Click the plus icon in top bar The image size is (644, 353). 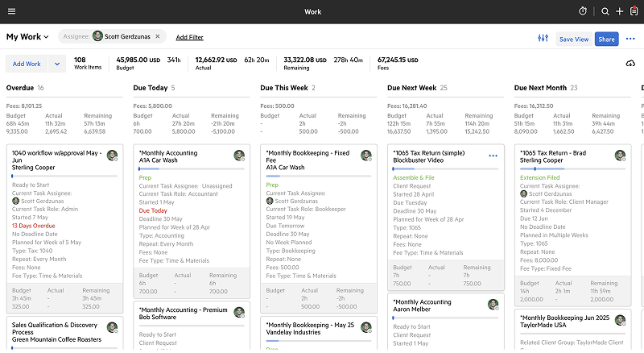coord(619,11)
